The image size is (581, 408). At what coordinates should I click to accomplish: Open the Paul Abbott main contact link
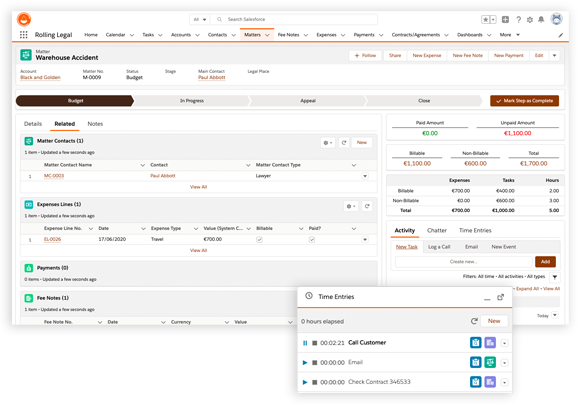[212, 77]
